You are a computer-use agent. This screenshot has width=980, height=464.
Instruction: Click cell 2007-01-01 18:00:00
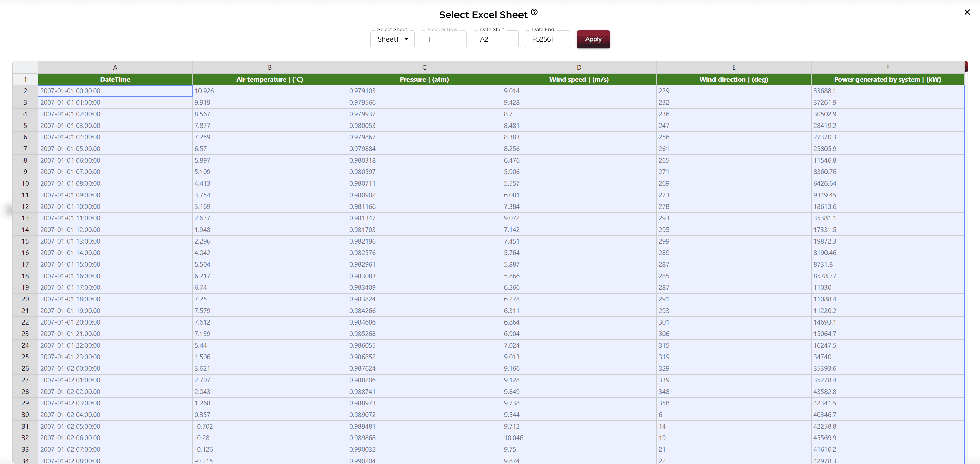[115, 299]
